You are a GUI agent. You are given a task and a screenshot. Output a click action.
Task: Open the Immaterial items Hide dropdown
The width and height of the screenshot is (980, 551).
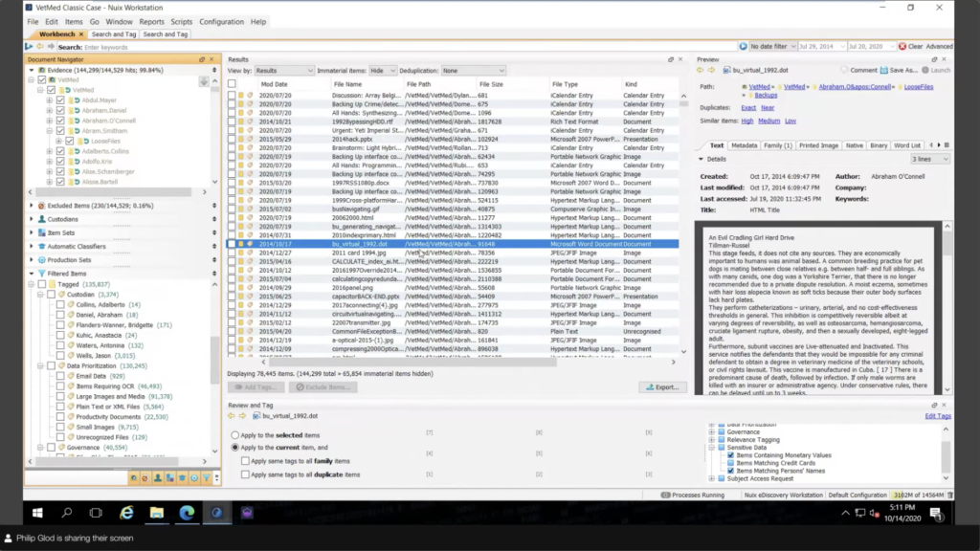coord(383,71)
